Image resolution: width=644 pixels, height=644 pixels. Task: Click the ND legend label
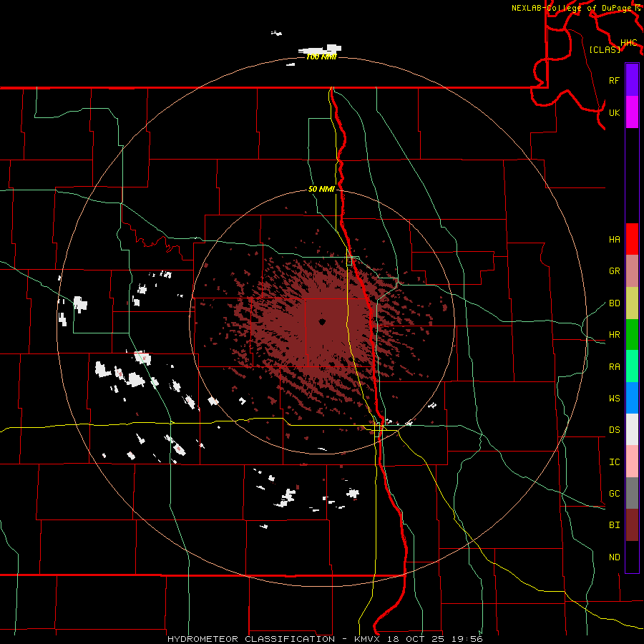[x=614, y=557]
